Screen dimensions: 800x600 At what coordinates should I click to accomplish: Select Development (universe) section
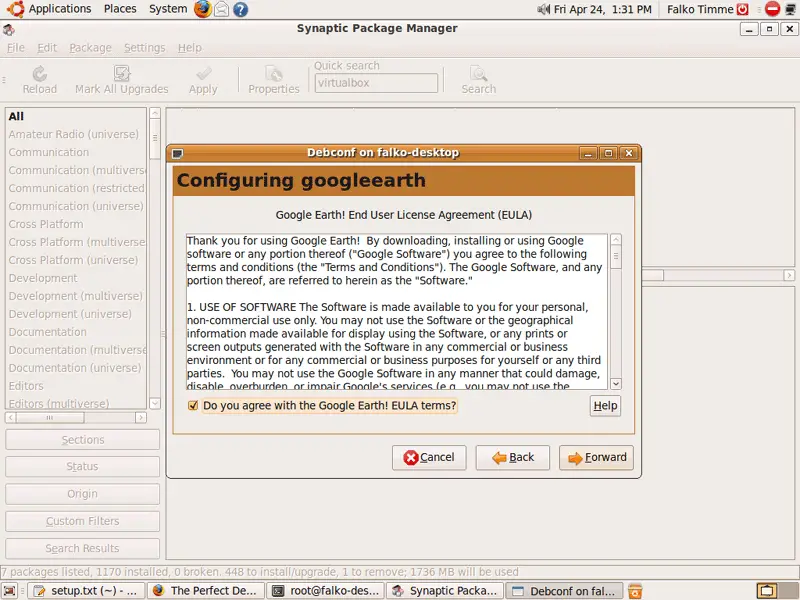pyautogui.click(x=76, y=314)
